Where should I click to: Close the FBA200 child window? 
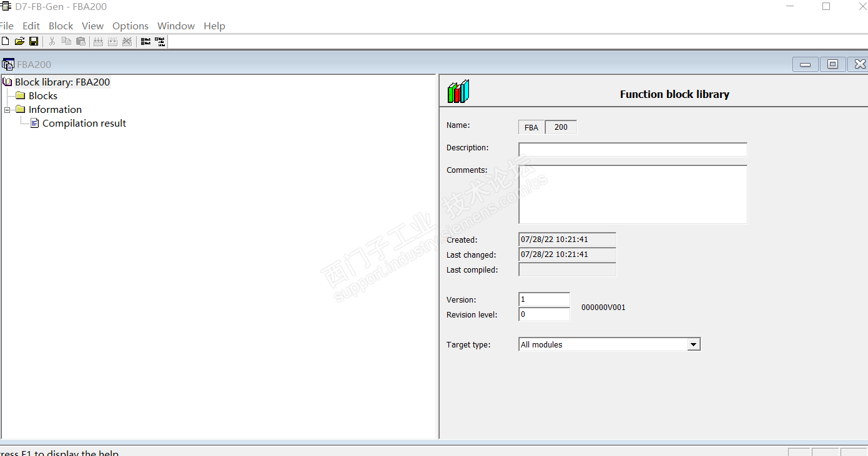tap(859, 64)
